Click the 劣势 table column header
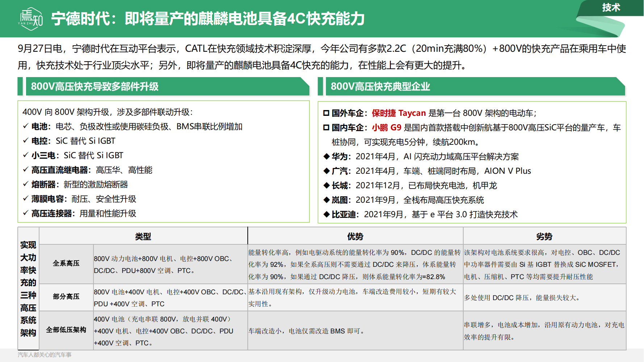The height and width of the screenshot is (362, 644). [544, 236]
